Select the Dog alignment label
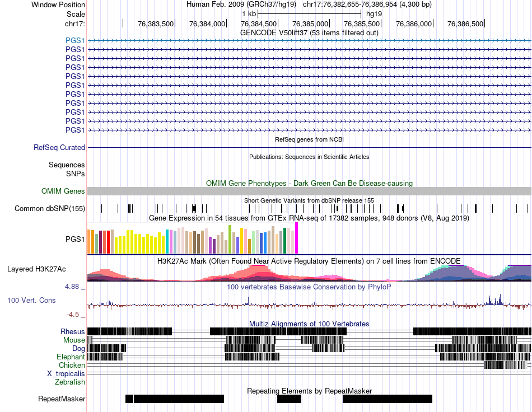Screen dimensions: 532x412 tap(78, 349)
